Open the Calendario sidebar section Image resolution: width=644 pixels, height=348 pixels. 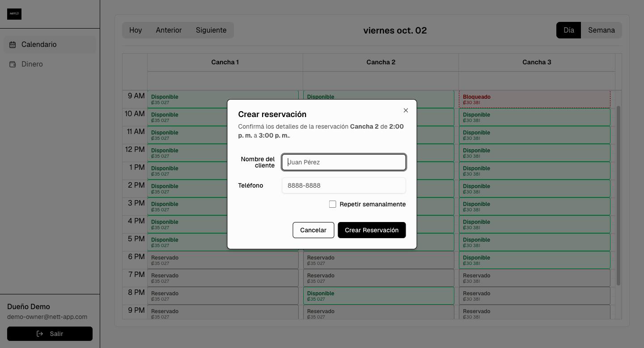[50, 45]
